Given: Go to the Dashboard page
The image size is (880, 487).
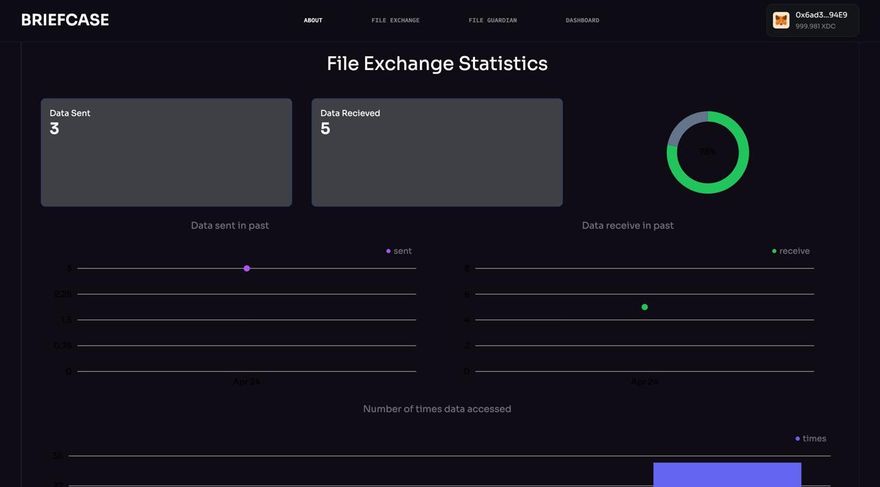Looking at the screenshot, I should (x=583, y=20).
